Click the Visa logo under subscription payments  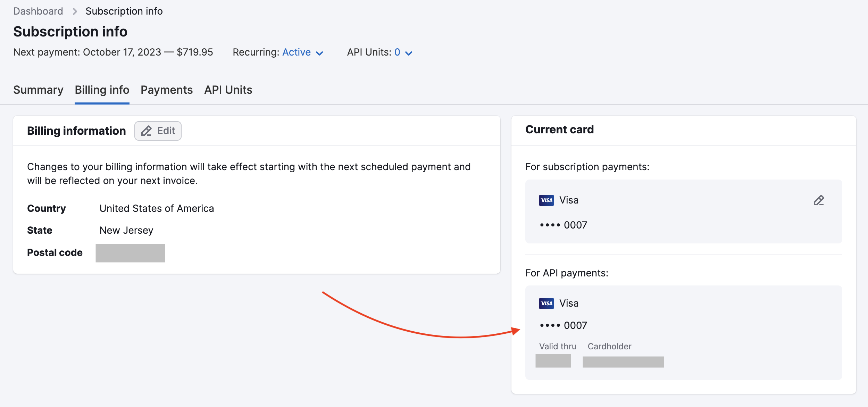pyautogui.click(x=546, y=201)
